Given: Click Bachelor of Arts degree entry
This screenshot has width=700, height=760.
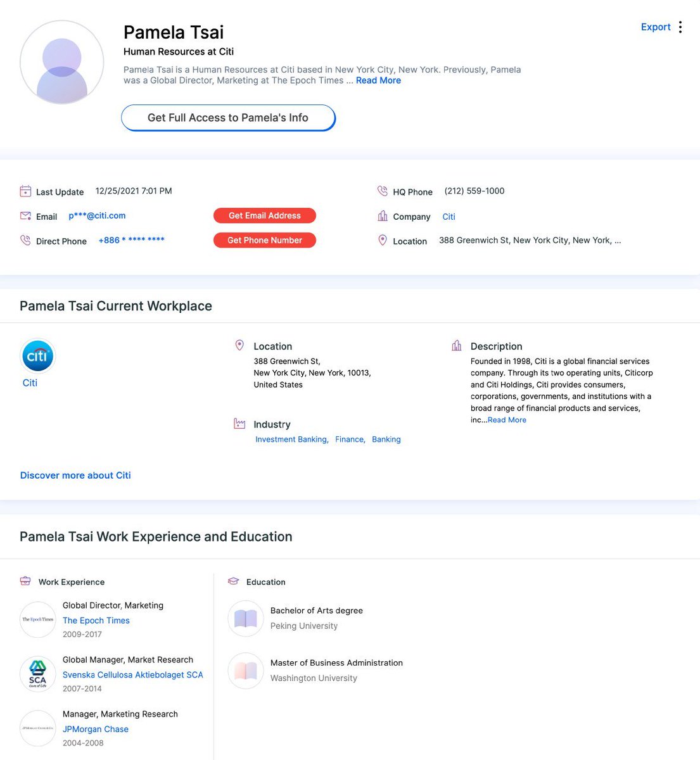Looking at the screenshot, I should 317,611.
